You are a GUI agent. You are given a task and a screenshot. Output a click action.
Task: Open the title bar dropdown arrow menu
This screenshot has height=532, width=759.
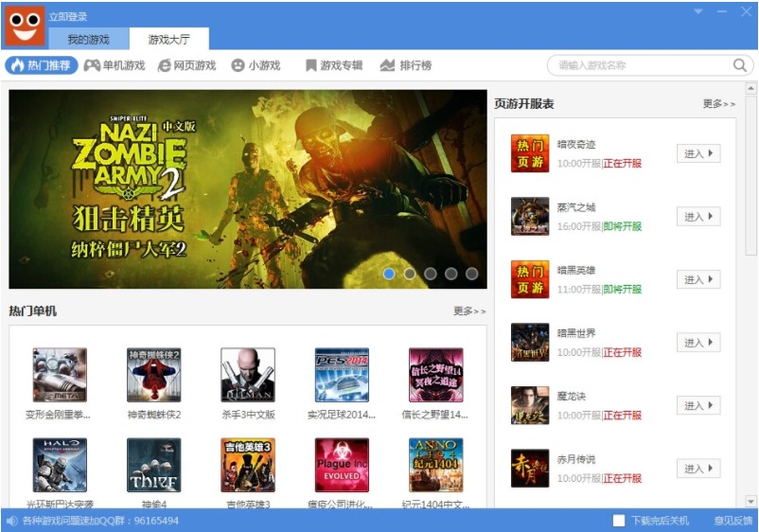tap(698, 11)
